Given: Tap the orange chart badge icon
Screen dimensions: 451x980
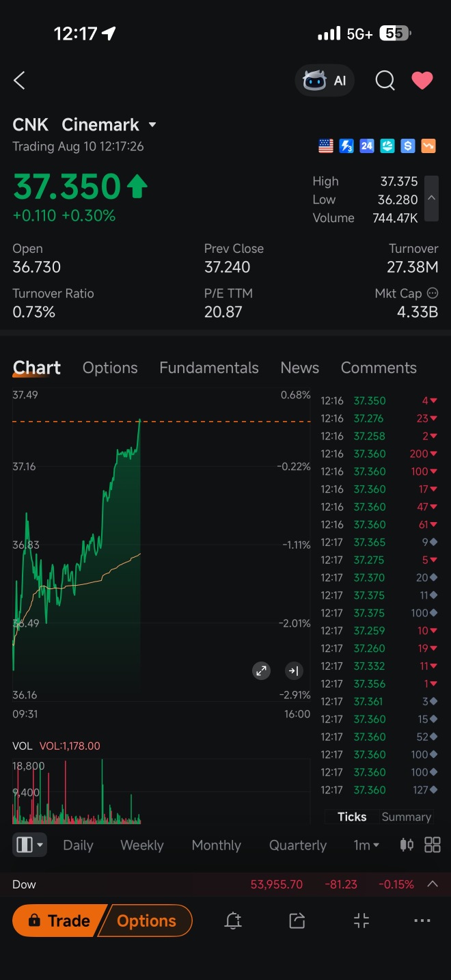Looking at the screenshot, I should click(428, 146).
